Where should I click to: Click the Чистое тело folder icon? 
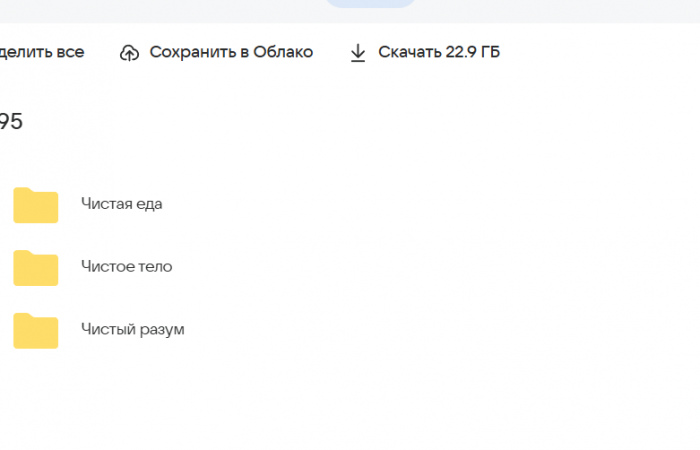pos(36,268)
